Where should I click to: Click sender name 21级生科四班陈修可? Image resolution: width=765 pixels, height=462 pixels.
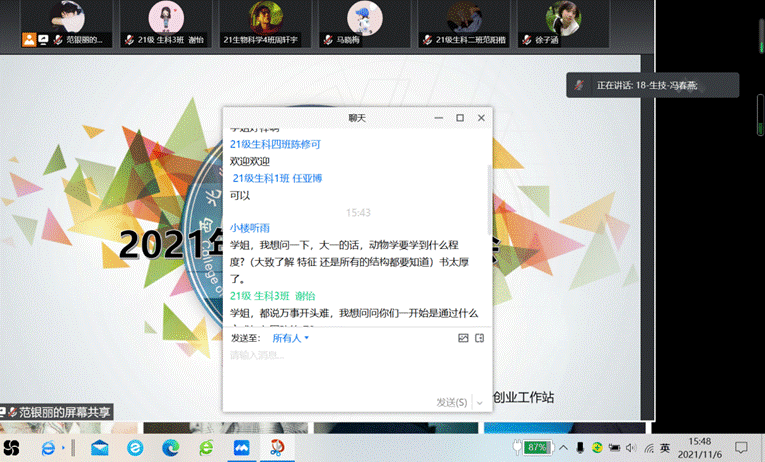[x=275, y=144]
